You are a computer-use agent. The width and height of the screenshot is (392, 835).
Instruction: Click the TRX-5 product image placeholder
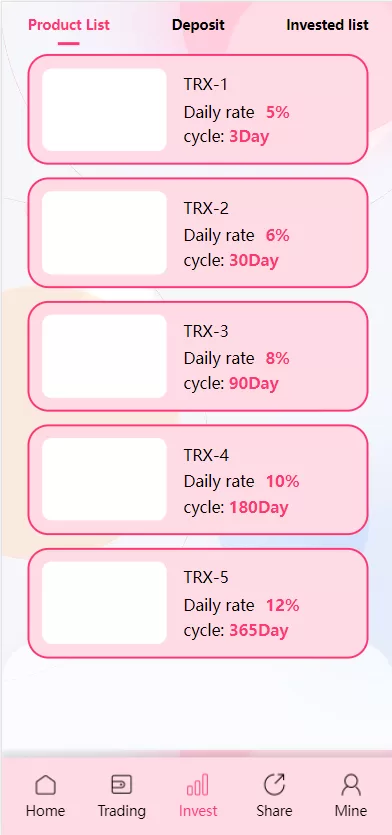coord(104,603)
